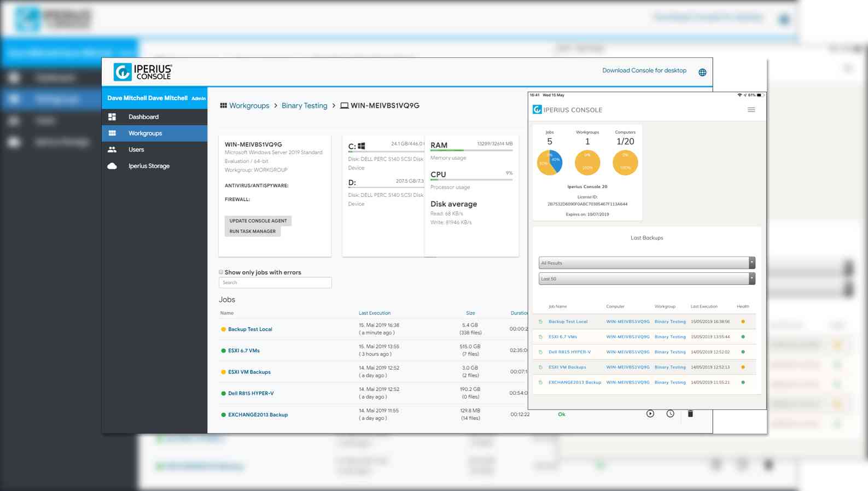Sort jobs by Name column header
The height and width of the screenshot is (491, 868).
(x=227, y=313)
